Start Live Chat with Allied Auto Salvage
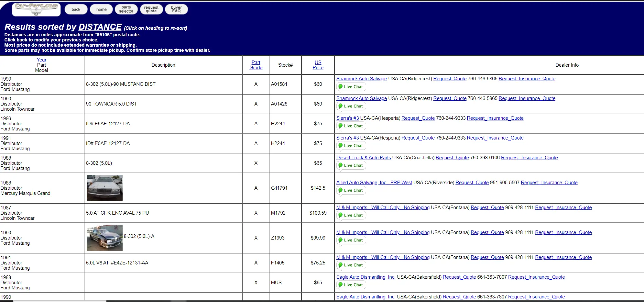This screenshot has height=302, width=644. 351,190
